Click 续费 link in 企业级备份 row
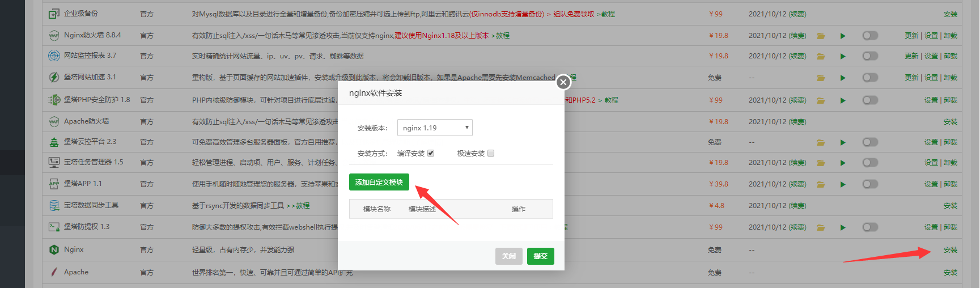Screen dimensions: 980x288 (797, 14)
